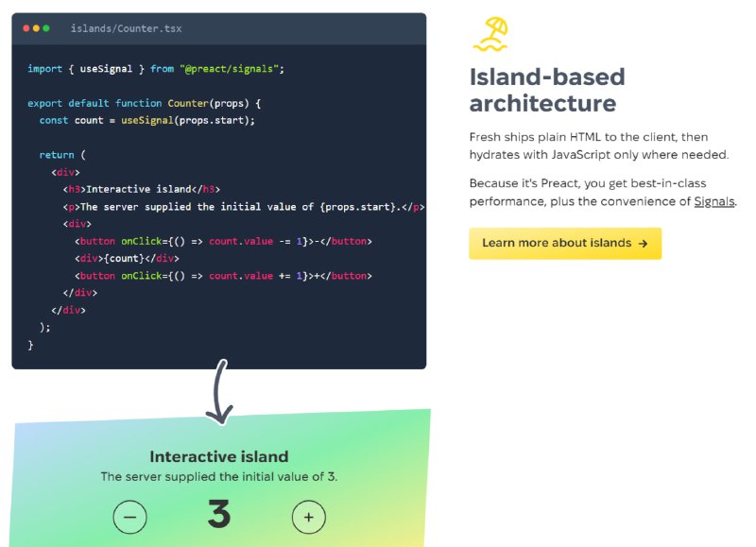This screenshot has width=756, height=547.
Task: Click the counter value 3
Action: tap(219, 514)
